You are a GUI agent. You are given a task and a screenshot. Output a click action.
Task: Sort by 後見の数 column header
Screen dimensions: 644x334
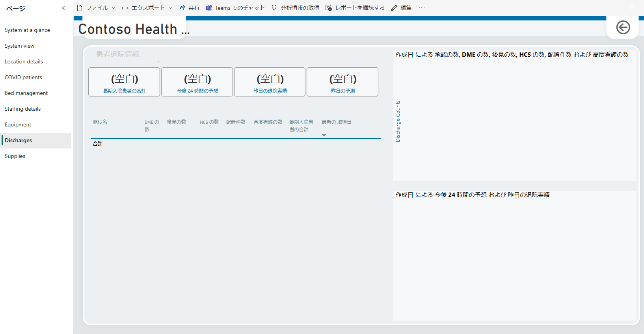176,122
